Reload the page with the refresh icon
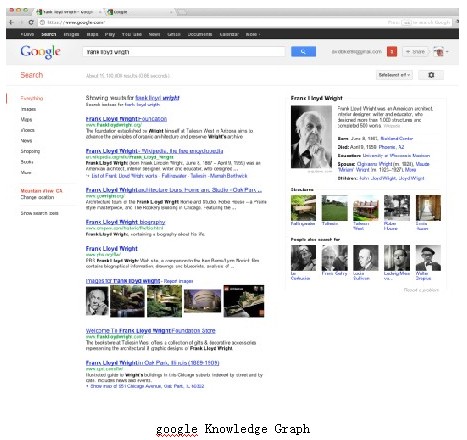 (31, 22)
